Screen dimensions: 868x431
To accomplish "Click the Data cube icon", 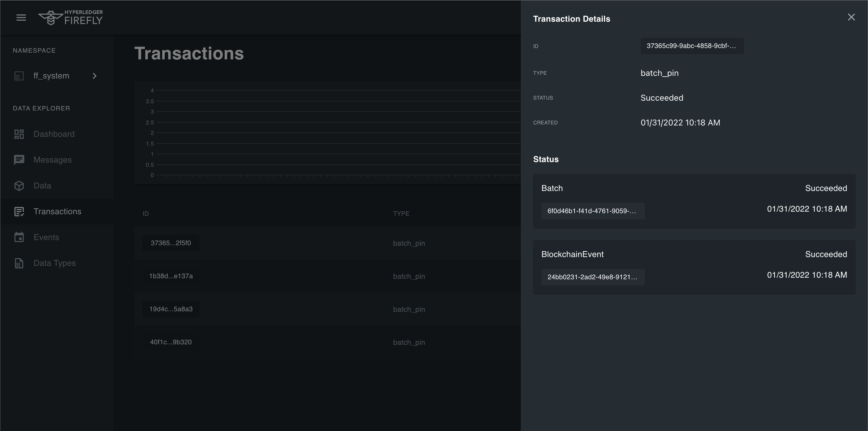I will click(19, 186).
